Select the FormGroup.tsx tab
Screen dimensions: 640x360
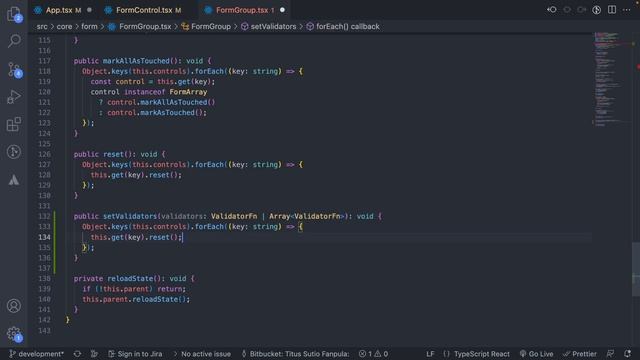point(244,10)
